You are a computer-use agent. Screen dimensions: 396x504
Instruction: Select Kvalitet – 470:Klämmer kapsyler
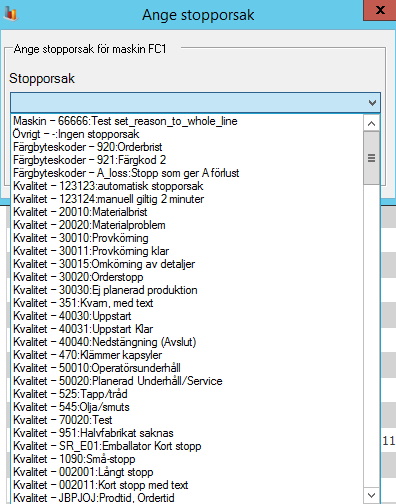[187, 355]
